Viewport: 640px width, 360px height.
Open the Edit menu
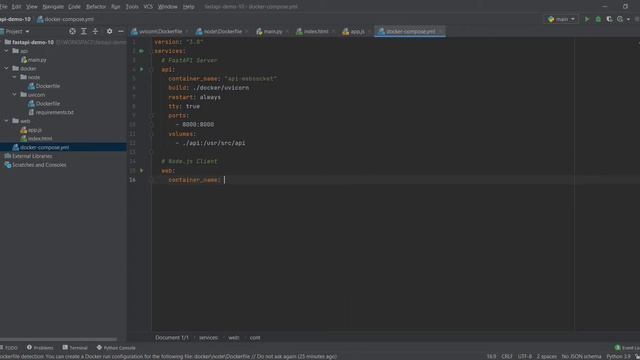click(x=16, y=7)
